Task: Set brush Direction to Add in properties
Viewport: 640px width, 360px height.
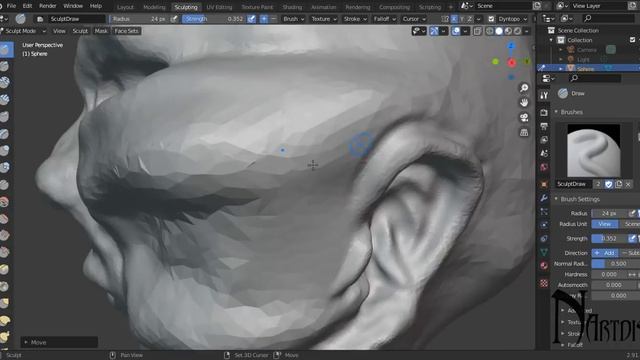Action: (x=605, y=253)
